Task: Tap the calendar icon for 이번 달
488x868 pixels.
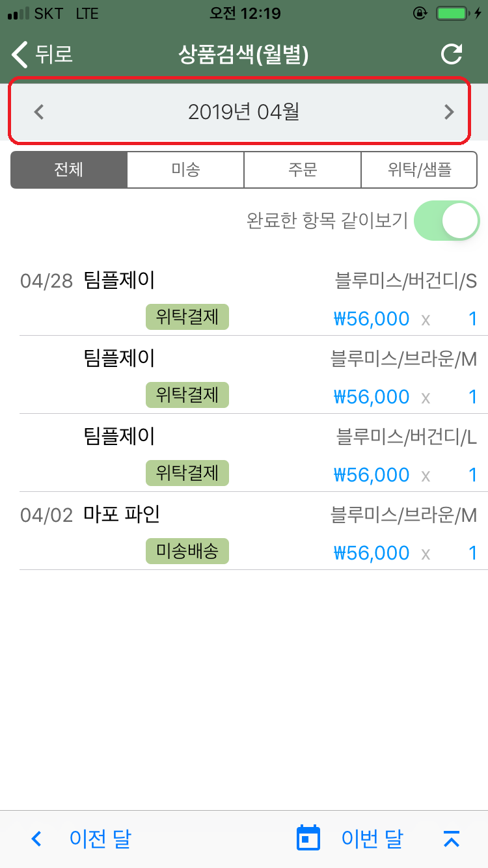Action: point(308,838)
